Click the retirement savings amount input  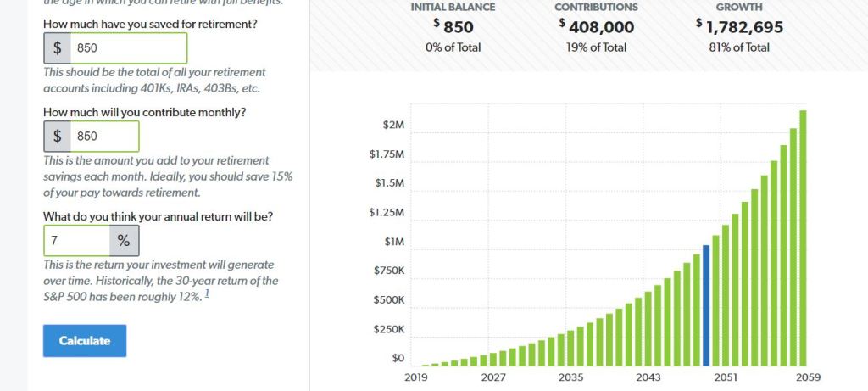click(128, 48)
